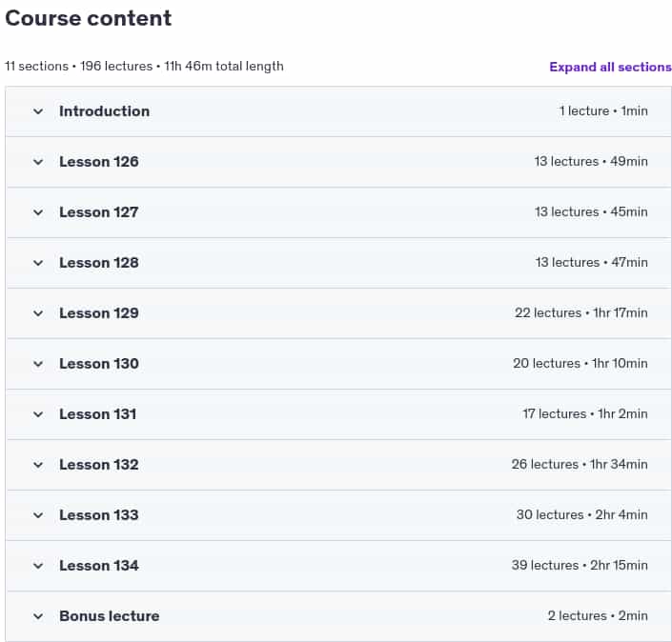672x642 pixels.
Task: Expand Lesson 133 chevron arrow
Action: click(x=38, y=515)
